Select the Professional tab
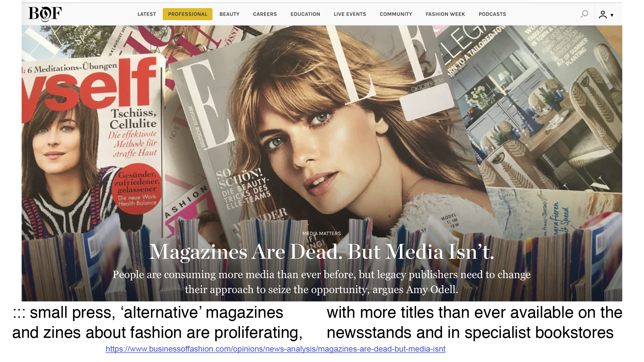The height and width of the screenshot is (362, 644). click(x=187, y=14)
